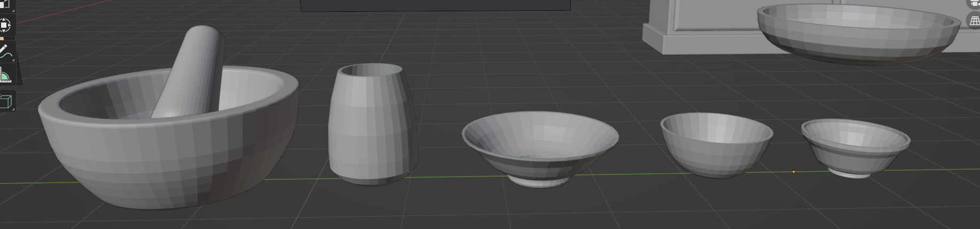Screen dimensions: 980x229
Task: Select the Annotate pencil tool
Action: pos(5,51)
